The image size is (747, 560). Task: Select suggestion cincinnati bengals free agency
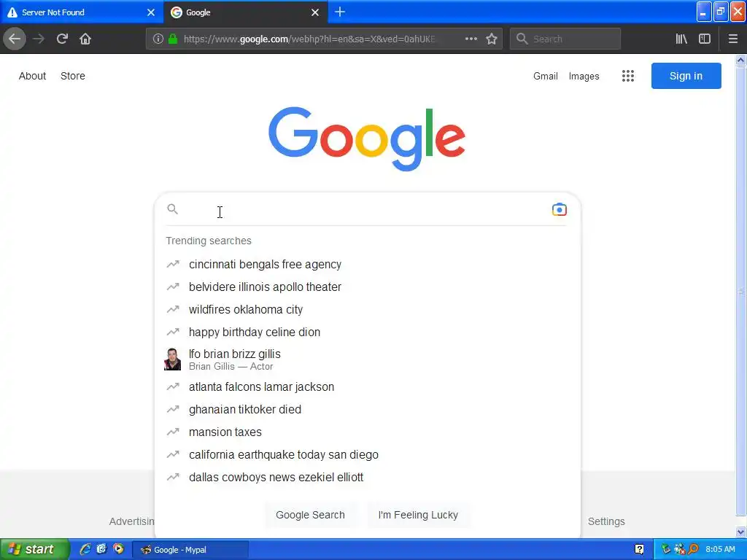pyautogui.click(x=367, y=264)
